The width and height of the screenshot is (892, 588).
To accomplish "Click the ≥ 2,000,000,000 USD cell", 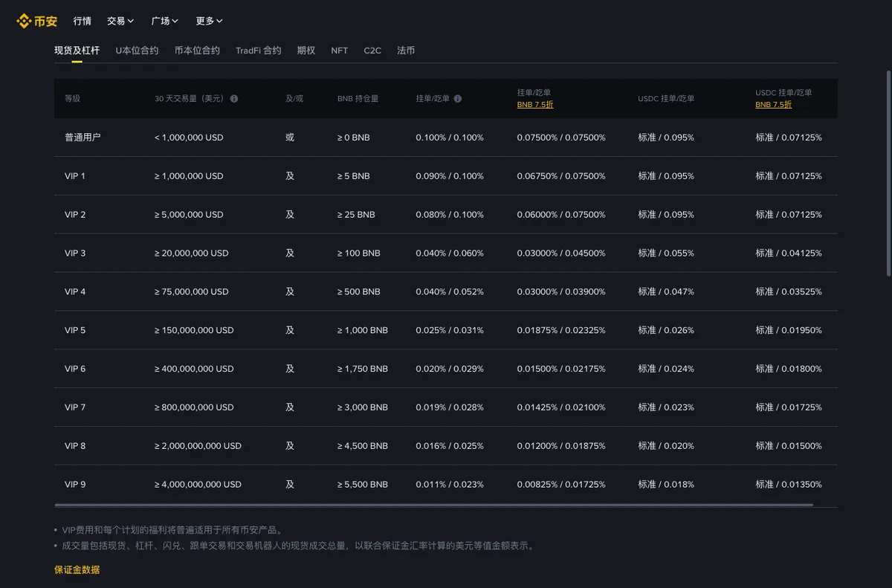I will [x=198, y=446].
